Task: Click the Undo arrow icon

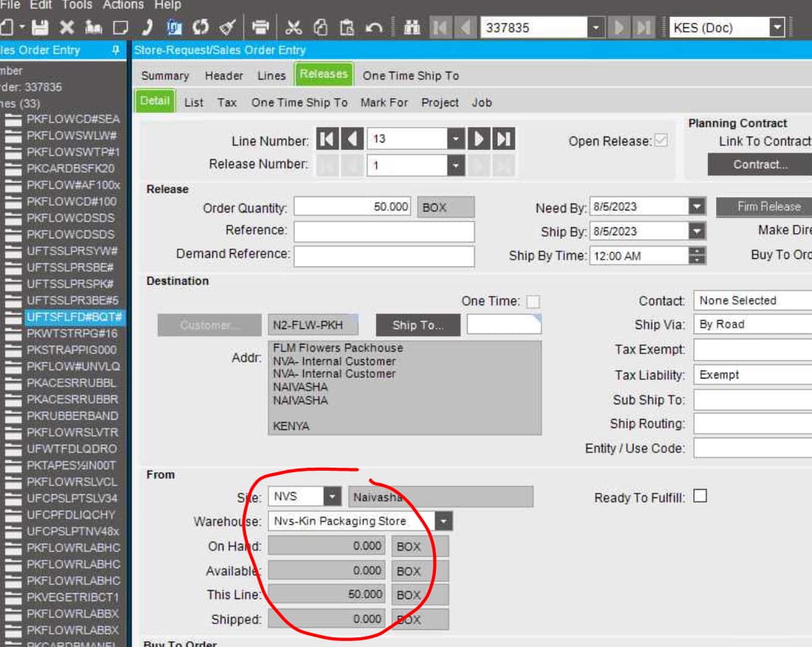Action: point(374,27)
